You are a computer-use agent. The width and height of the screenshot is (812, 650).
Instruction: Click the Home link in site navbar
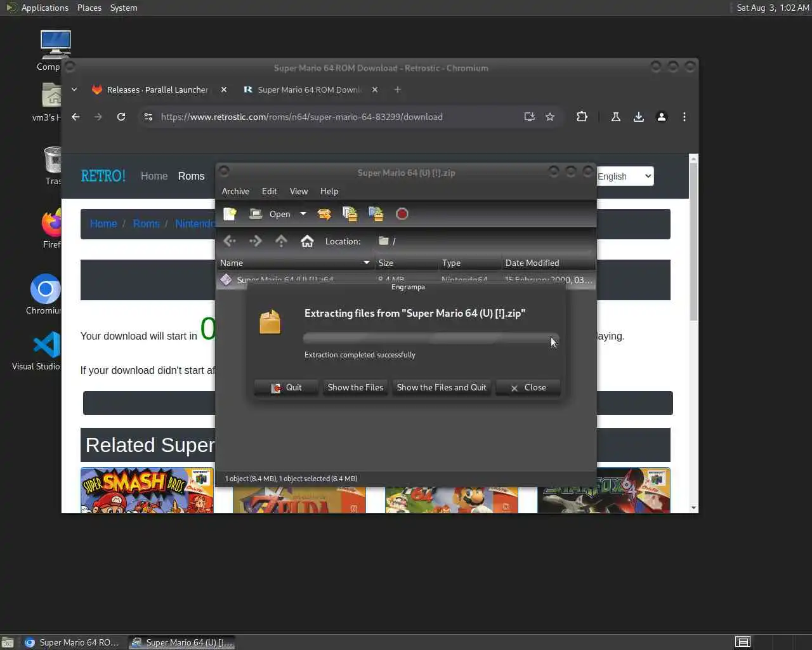(x=154, y=176)
